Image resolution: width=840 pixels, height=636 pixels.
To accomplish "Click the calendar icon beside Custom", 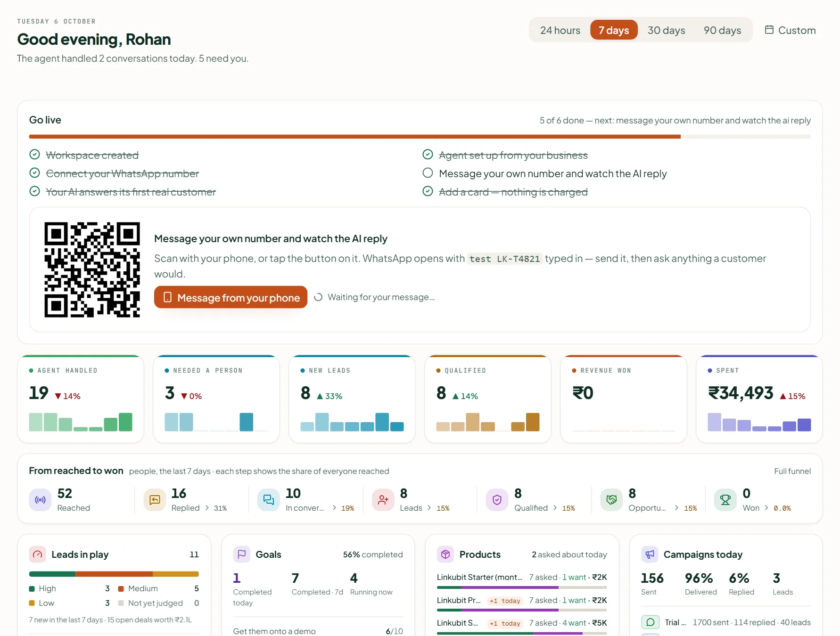I will pos(769,30).
